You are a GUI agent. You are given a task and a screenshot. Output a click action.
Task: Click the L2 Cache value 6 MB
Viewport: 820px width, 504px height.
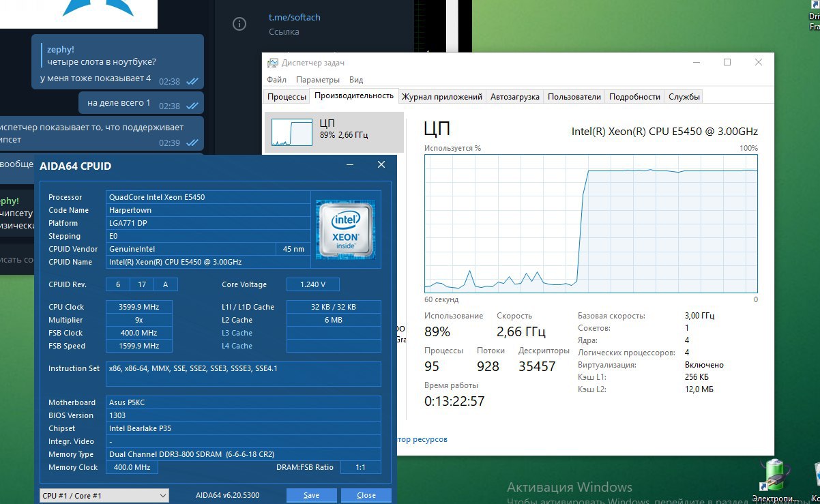[334, 320]
